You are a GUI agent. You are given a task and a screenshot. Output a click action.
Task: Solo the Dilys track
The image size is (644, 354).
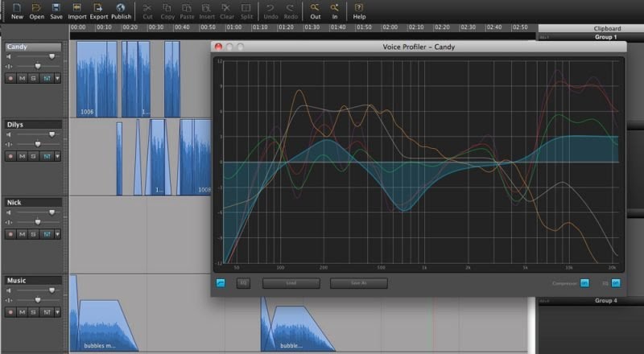[34, 156]
